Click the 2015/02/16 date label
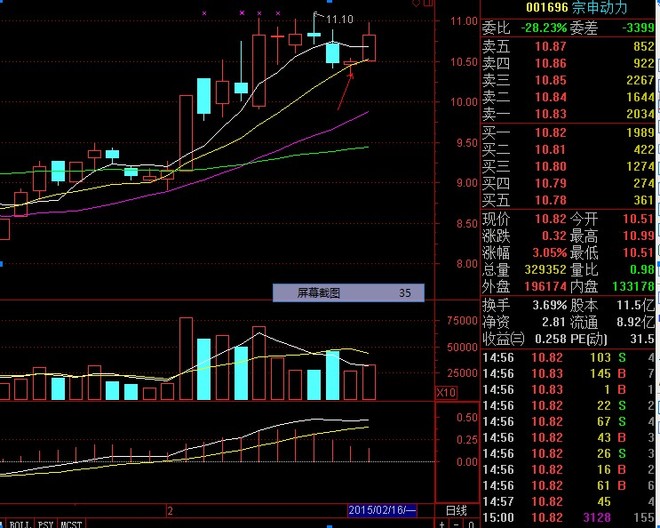This screenshot has width=660, height=528. tap(382, 510)
